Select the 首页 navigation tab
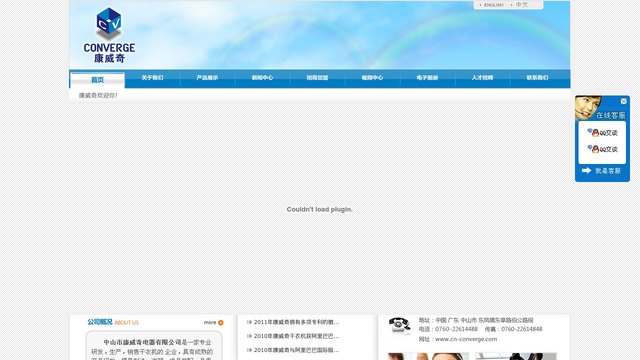 pyautogui.click(x=97, y=80)
